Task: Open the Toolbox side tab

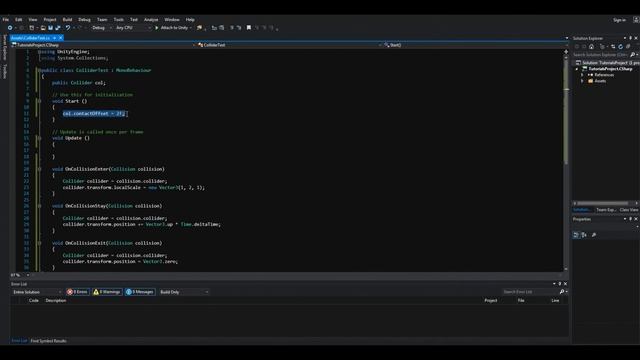Action: click(x=5, y=71)
